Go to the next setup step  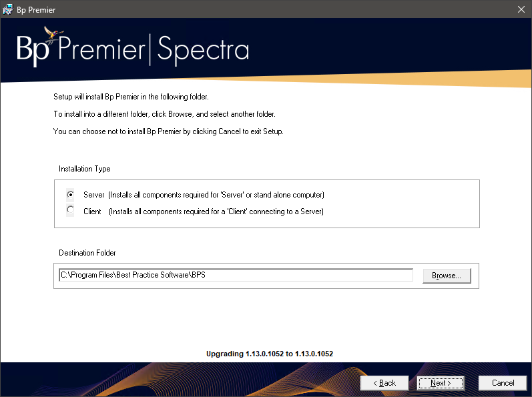coord(441,383)
